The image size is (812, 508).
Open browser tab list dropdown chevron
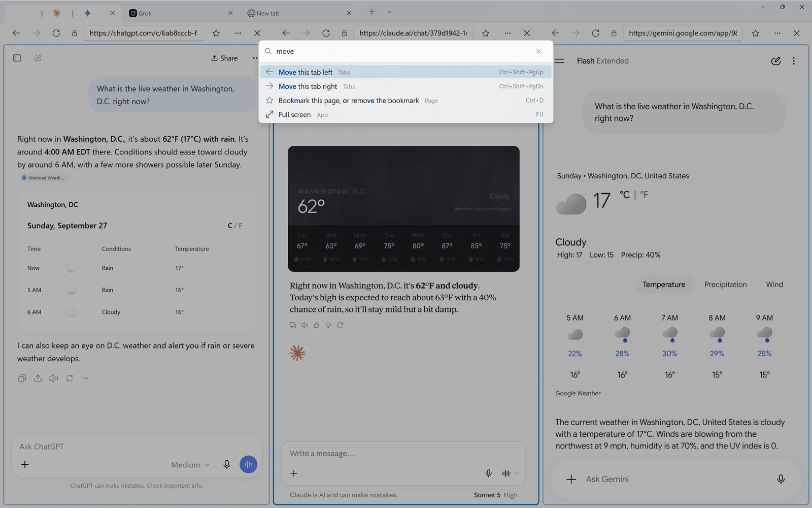coord(389,12)
